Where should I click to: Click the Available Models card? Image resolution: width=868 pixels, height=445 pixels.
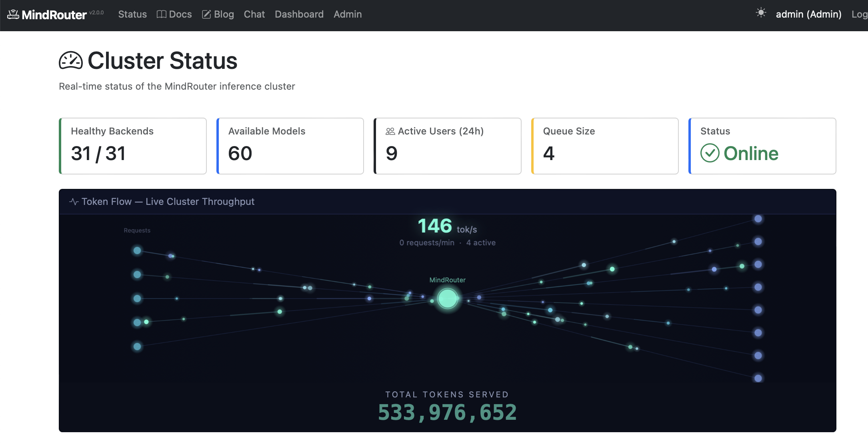coord(290,146)
